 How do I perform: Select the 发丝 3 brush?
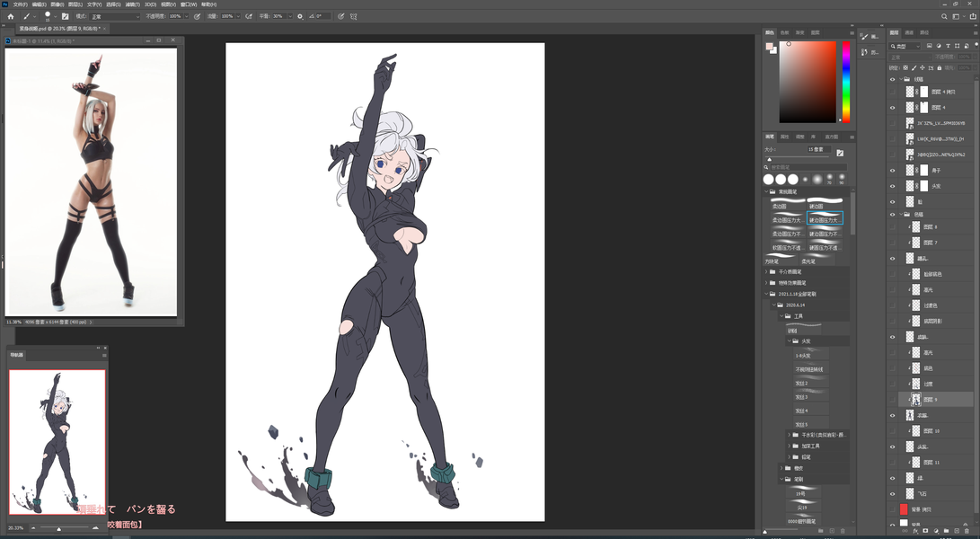(810, 396)
